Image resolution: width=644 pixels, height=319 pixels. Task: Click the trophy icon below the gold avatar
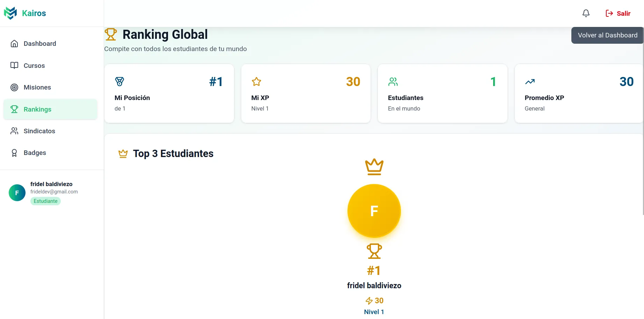point(374,251)
